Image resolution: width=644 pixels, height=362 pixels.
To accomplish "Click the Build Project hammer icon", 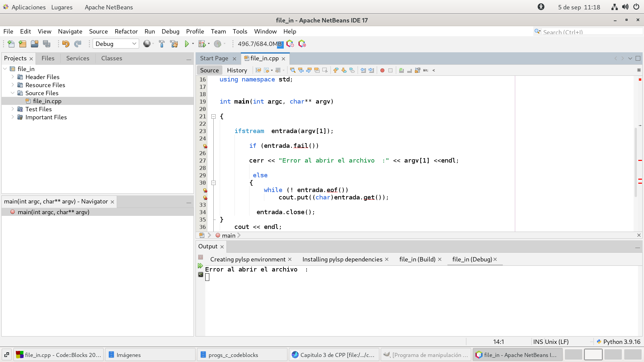I will [x=162, y=44].
